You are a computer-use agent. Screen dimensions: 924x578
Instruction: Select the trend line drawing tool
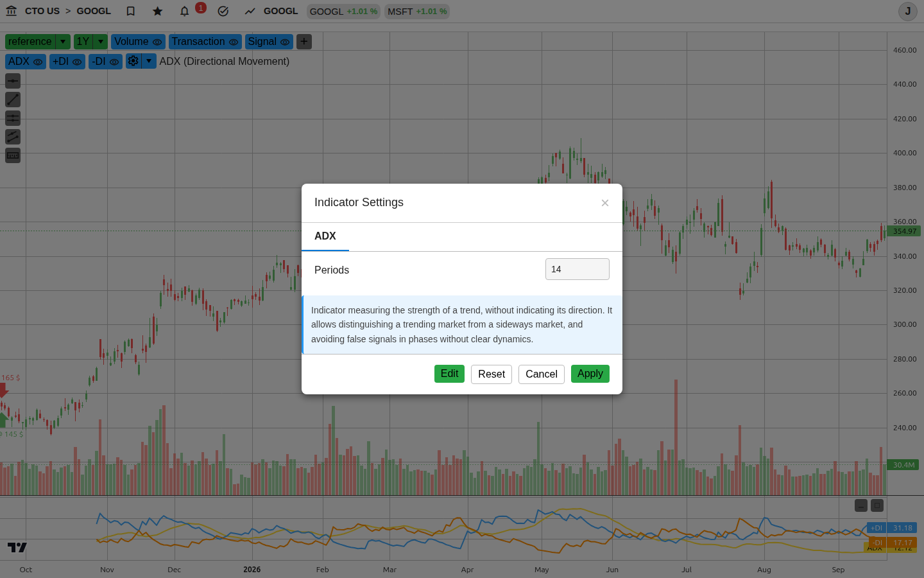click(13, 100)
